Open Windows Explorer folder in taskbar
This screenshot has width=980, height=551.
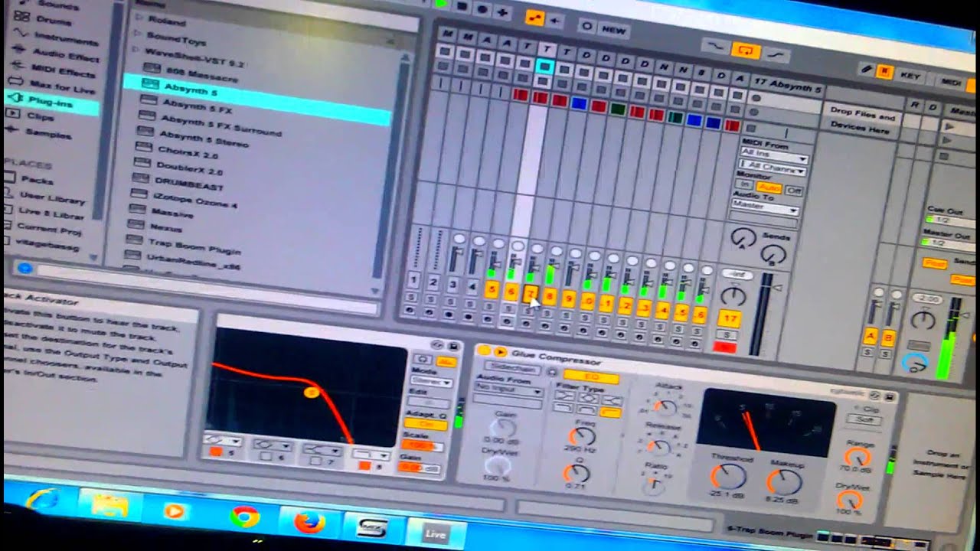109,506
